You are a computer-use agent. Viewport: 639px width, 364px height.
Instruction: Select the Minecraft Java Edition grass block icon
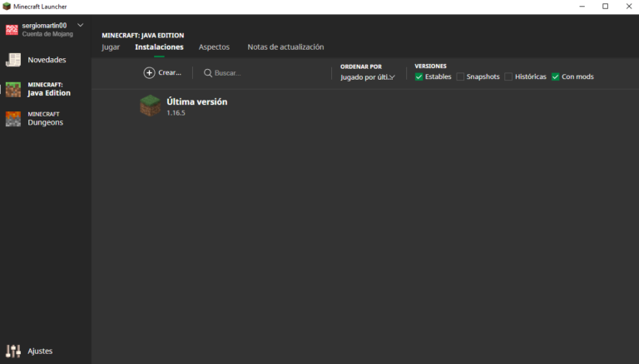[13, 90]
